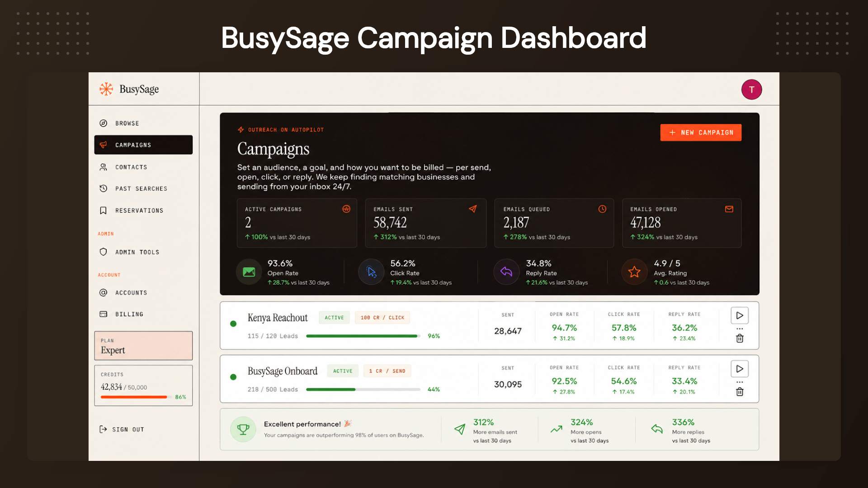Click the green Open Rate envelope icon
The height and width of the screenshot is (488, 868).
[x=249, y=272]
